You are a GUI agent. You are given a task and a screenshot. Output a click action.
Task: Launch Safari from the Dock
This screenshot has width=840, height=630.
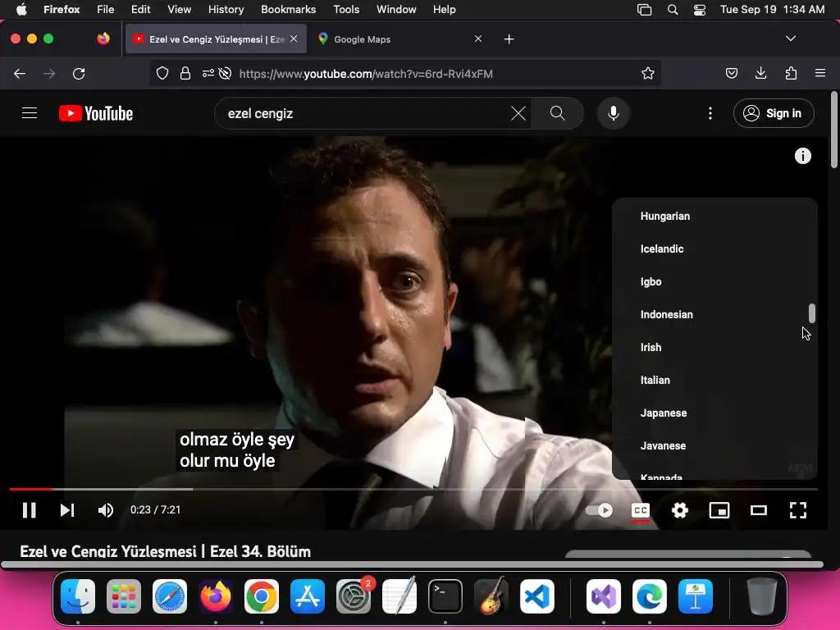point(170,596)
